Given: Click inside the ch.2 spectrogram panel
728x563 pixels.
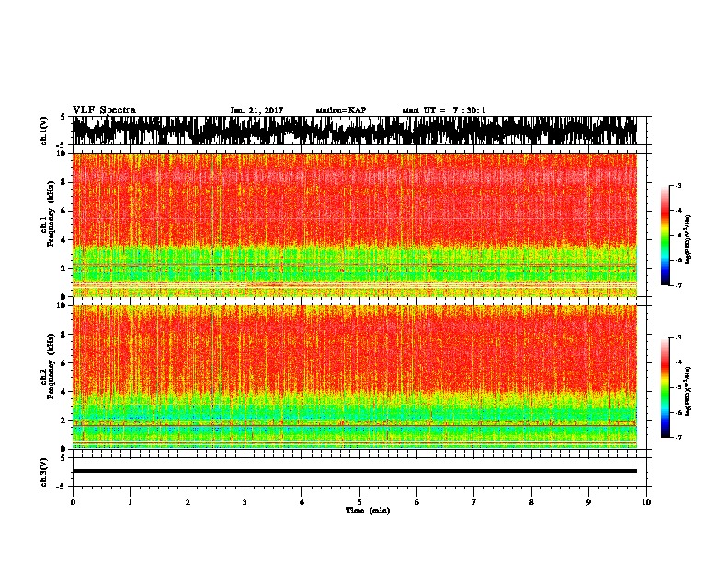Looking at the screenshot, I should tap(354, 377).
